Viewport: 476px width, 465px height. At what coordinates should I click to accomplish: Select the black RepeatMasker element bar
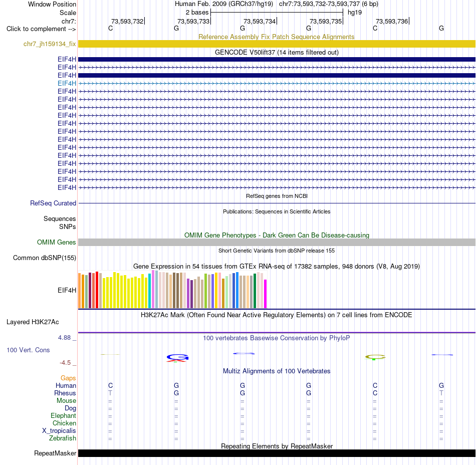point(277,453)
